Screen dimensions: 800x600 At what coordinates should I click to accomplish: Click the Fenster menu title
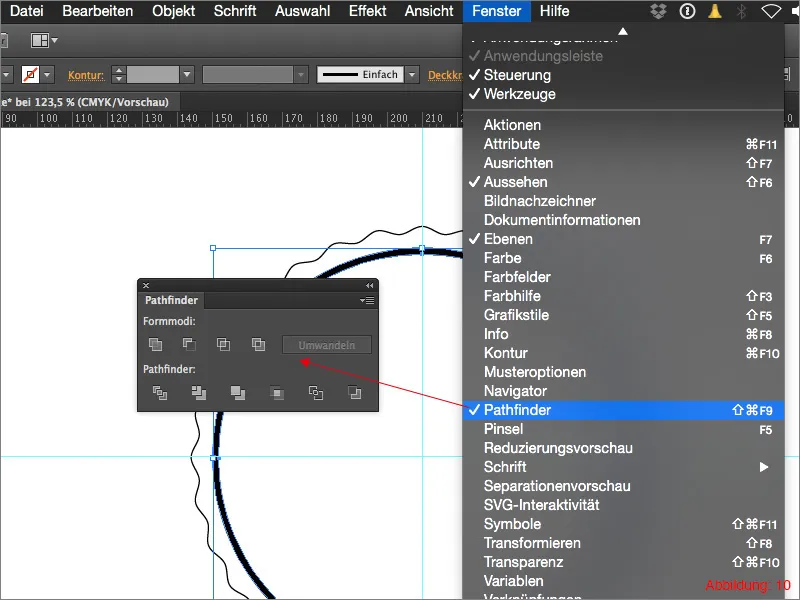496,11
